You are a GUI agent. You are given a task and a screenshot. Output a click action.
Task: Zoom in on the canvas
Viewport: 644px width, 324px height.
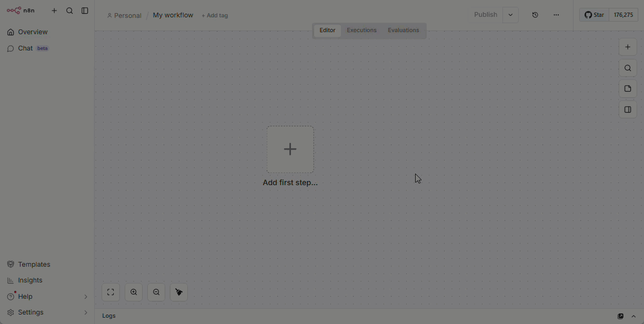click(x=134, y=292)
